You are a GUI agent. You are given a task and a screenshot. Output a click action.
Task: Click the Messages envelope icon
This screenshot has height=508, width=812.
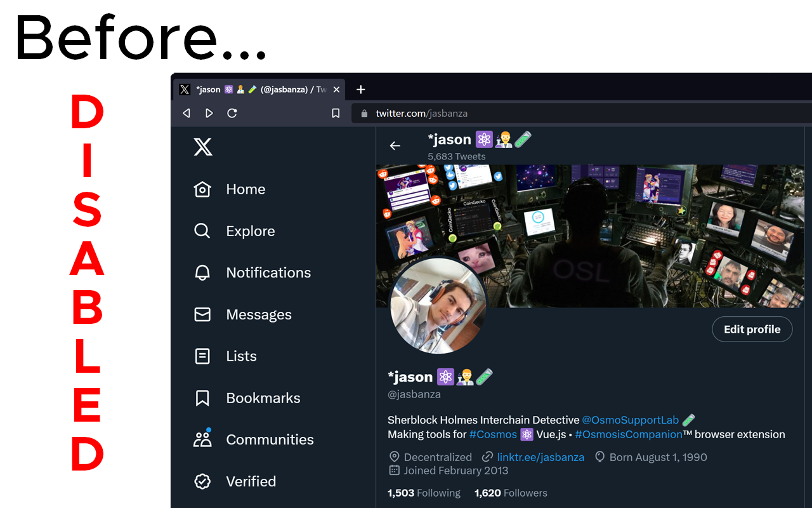(x=202, y=314)
